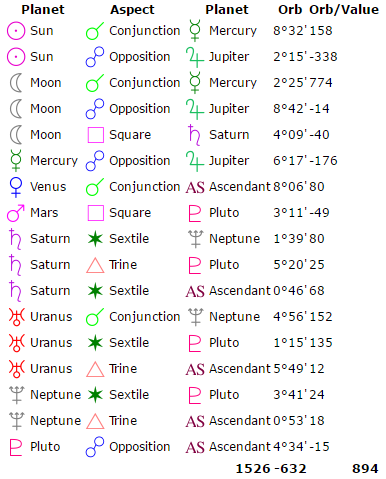Click the Jupiter glyph in Sun Opposition row
The width and height of the screenshot is (386, 479).
coord(195,57)
